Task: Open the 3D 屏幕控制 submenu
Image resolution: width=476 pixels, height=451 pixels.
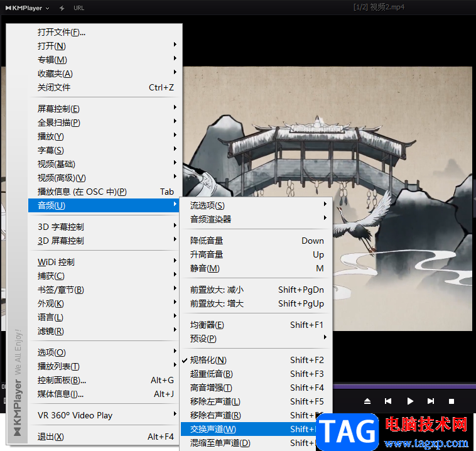Action: coord(105,241)
